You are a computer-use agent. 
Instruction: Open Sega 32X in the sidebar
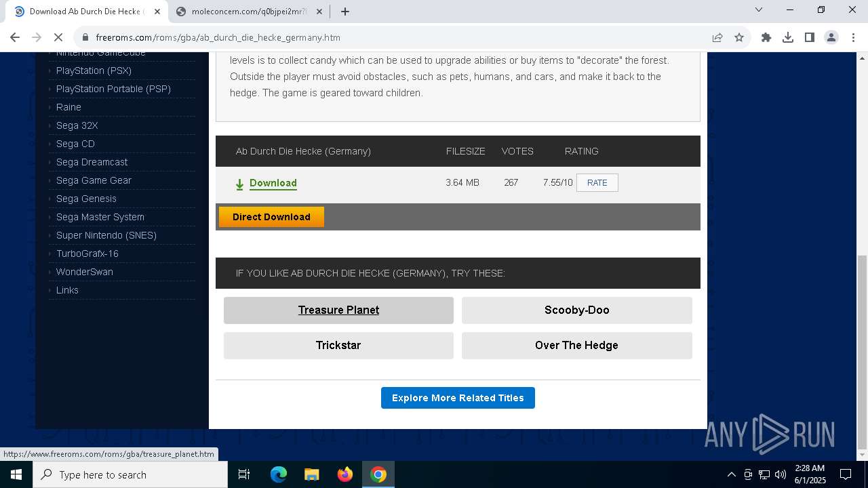[77, 125]
